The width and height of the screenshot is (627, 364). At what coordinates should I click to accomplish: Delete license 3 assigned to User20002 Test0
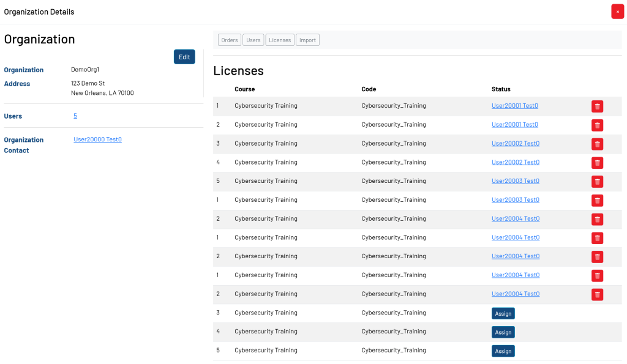point(597,144)
